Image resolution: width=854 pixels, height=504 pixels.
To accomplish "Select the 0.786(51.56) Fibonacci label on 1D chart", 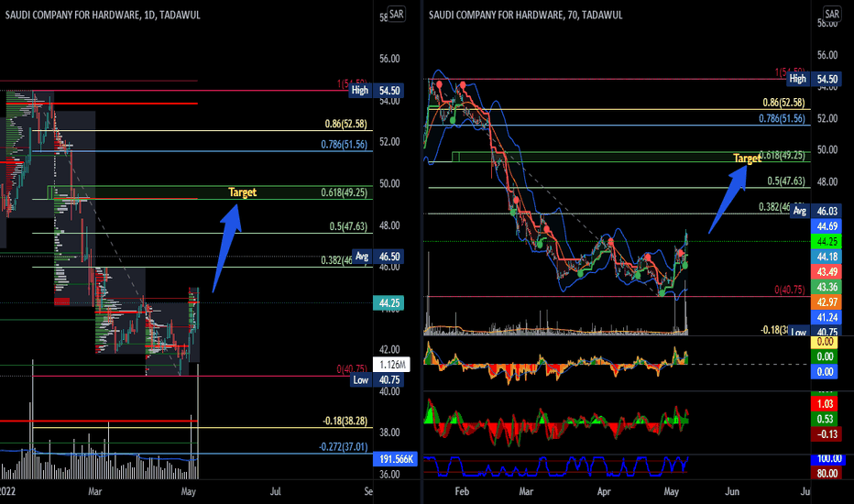I will pos(344,145).
